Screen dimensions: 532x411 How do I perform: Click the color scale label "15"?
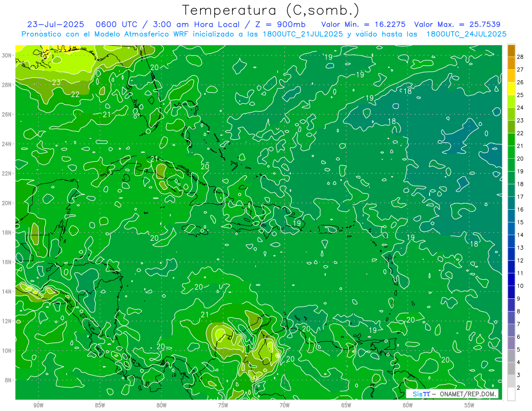point(520,222)
